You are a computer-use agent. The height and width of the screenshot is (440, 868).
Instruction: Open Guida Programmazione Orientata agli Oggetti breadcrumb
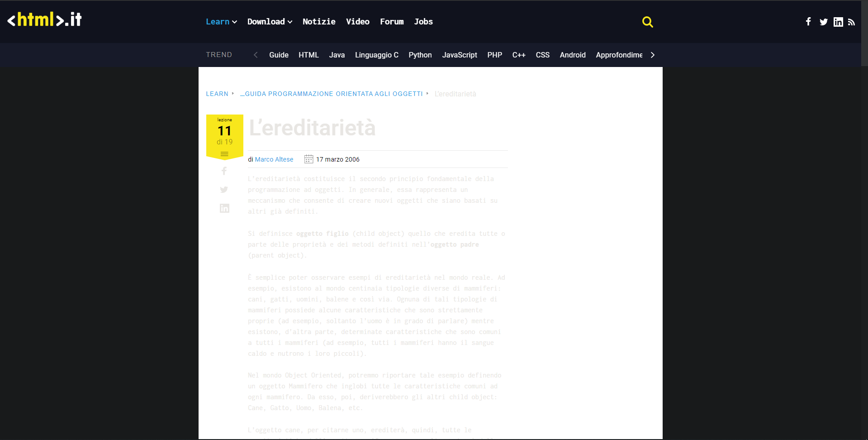332,94
